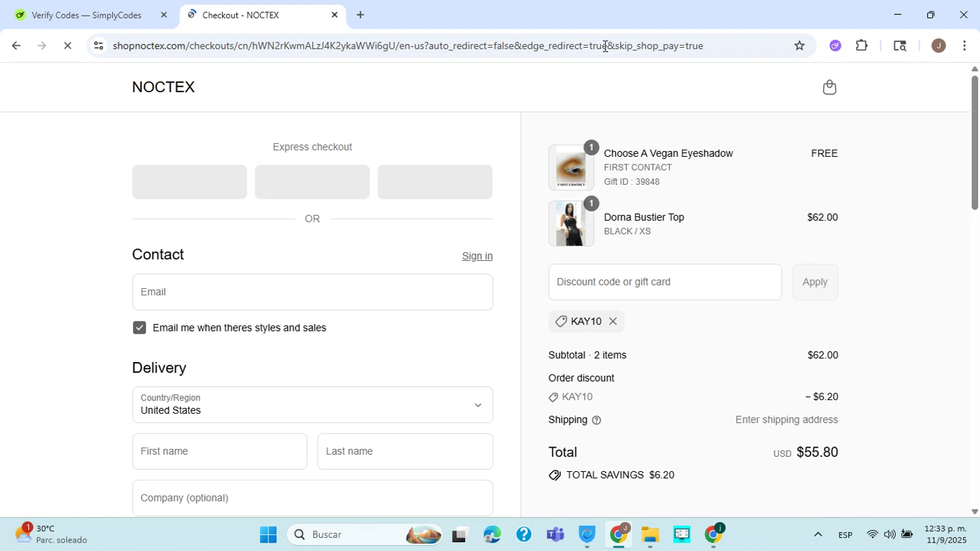The image size is (980, 551).
Task: Click the taskbar Buscar search box
Action: pyautogui.click(x=366, y=535)
